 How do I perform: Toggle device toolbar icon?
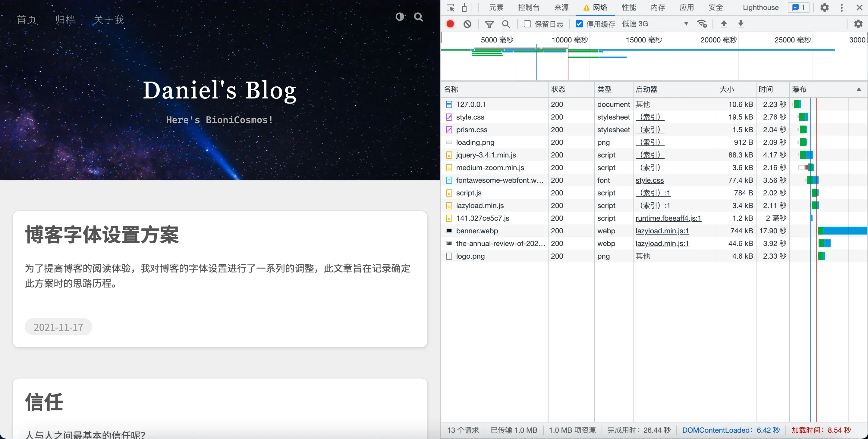tap(467, 8)
